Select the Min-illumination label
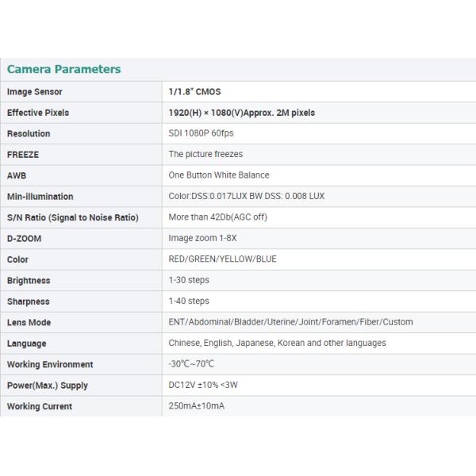The height and width of the screenshot is (476, 476). point(40,197)
